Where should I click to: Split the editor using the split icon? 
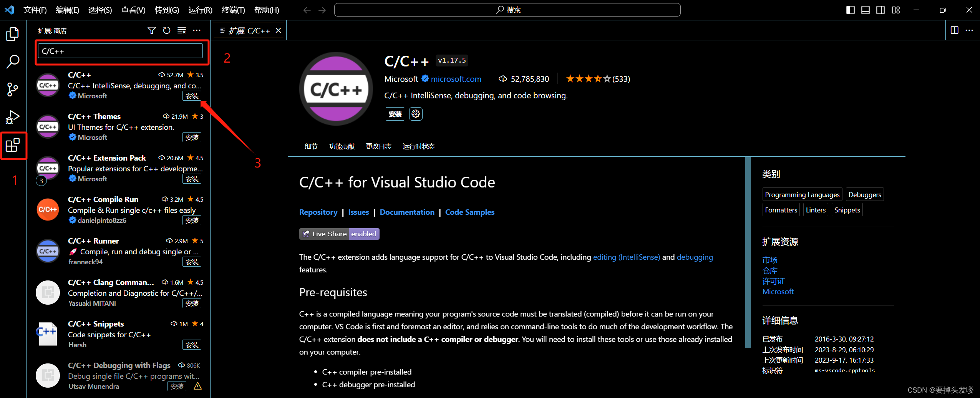click(x=954, y=30)
